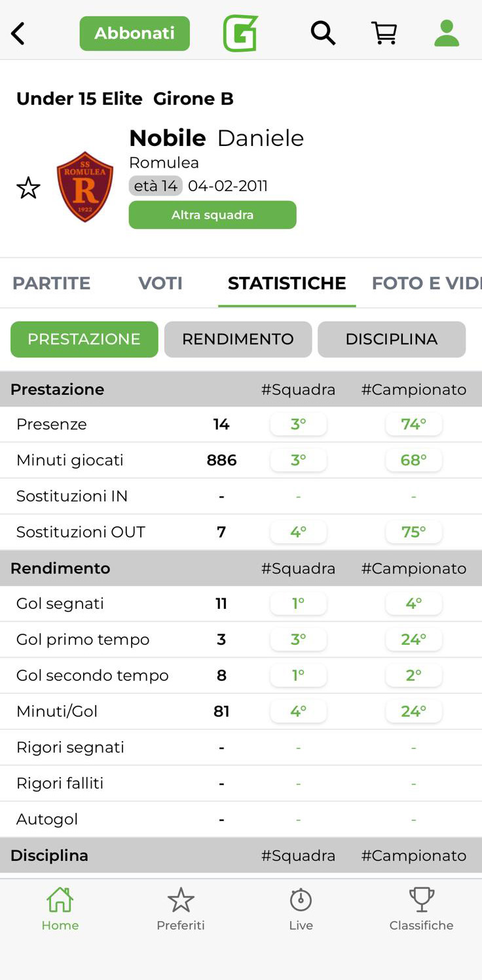This screenshot has width=482, height=980.
Task: Select the DISCIPLINA filter pill
Action: pyautogui.click(x=392, y=339)
